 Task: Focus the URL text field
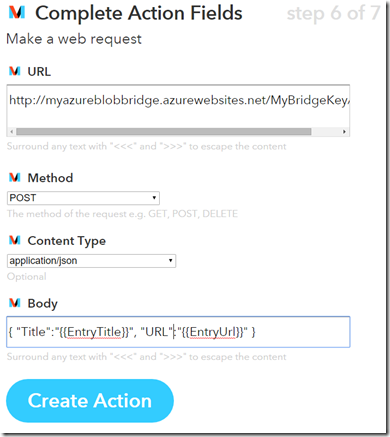pos(178,106)
